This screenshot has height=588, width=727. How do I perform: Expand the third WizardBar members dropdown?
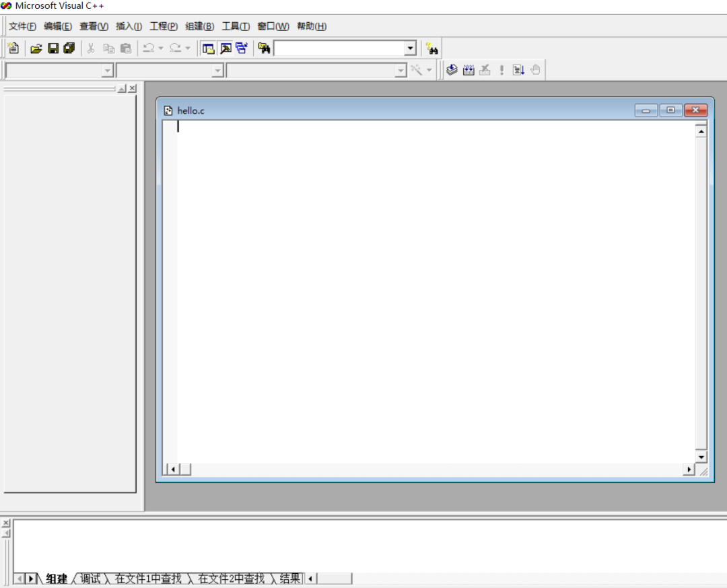401,71
